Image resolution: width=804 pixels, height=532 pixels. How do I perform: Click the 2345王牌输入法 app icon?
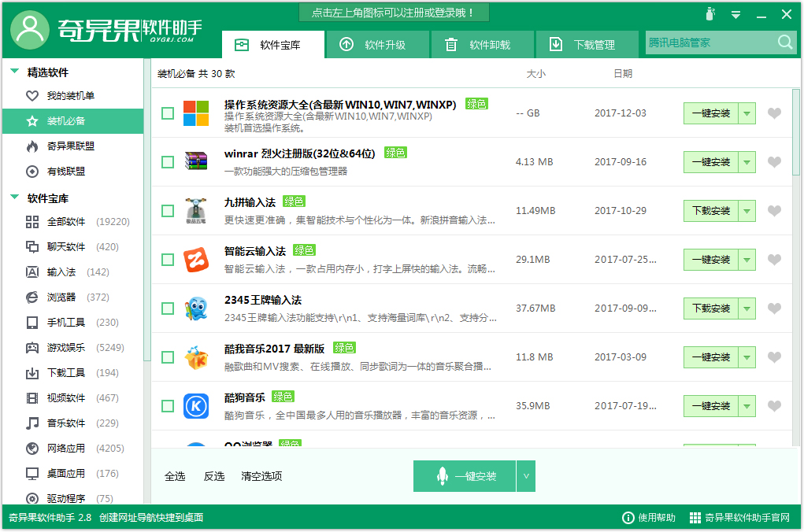tap(196, 308)
